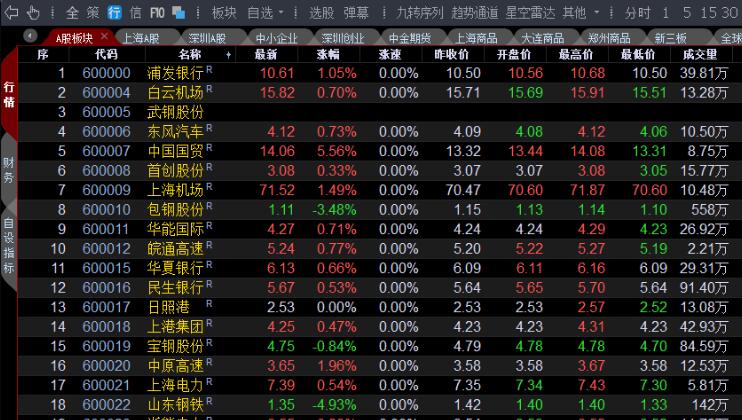Screen dimensions: 742x420
Task: Sort by the 名称 column header
Action: coord(190,54)
